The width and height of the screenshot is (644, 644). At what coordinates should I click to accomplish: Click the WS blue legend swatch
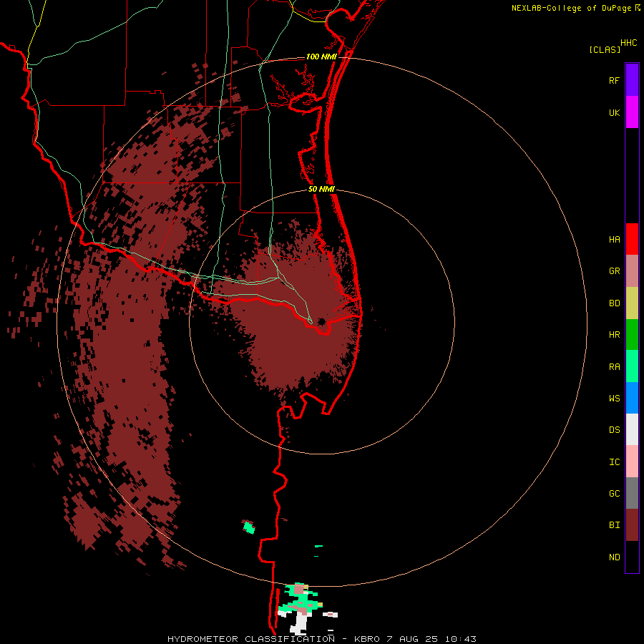click(632, 398)
